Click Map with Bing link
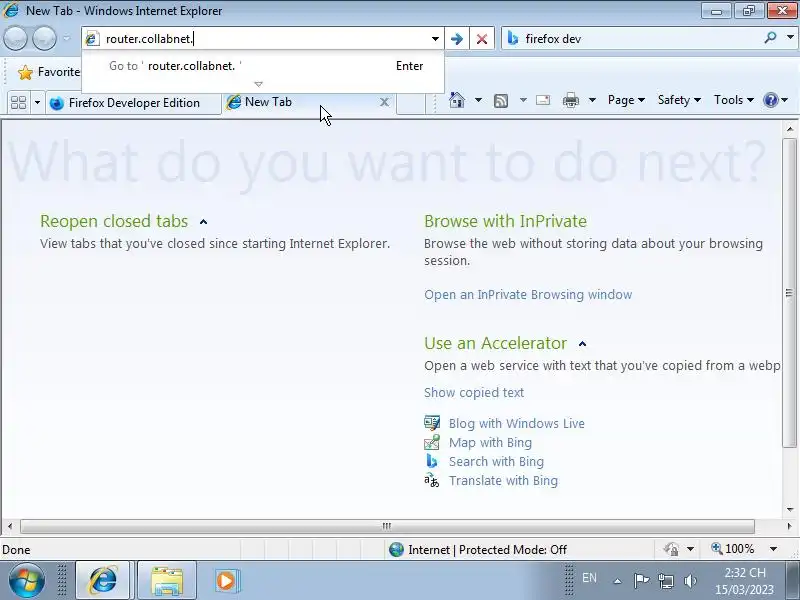Viewport: 800px width, 600px height. pyautogui.click(x=490, y=442)
